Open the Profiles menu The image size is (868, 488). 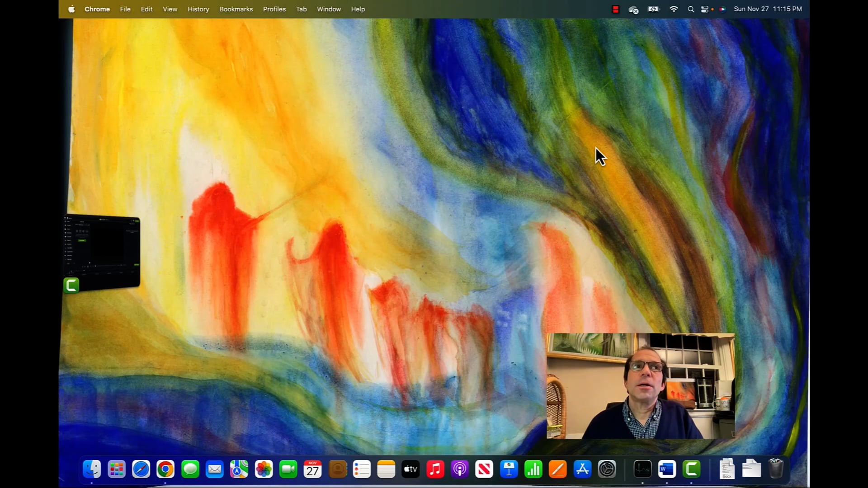click(274, 9)
